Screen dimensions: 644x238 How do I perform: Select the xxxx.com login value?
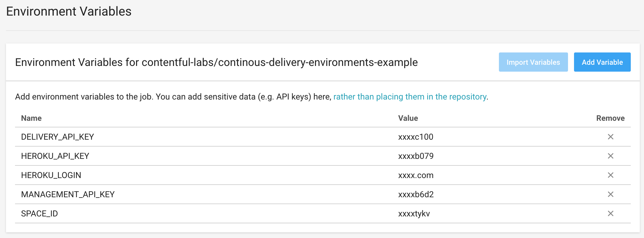(x=416, y=175)
